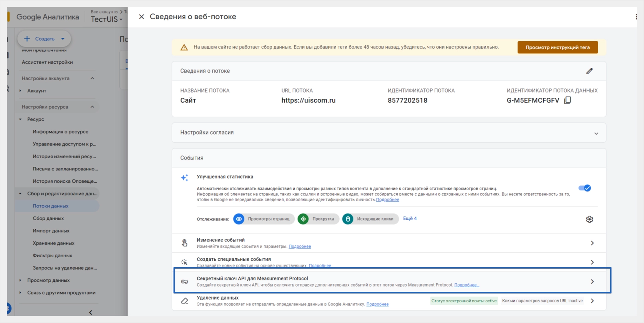Click the 'Все аккаунты' breadcrumb
644x323 pixels.
(x=104, y=12)
